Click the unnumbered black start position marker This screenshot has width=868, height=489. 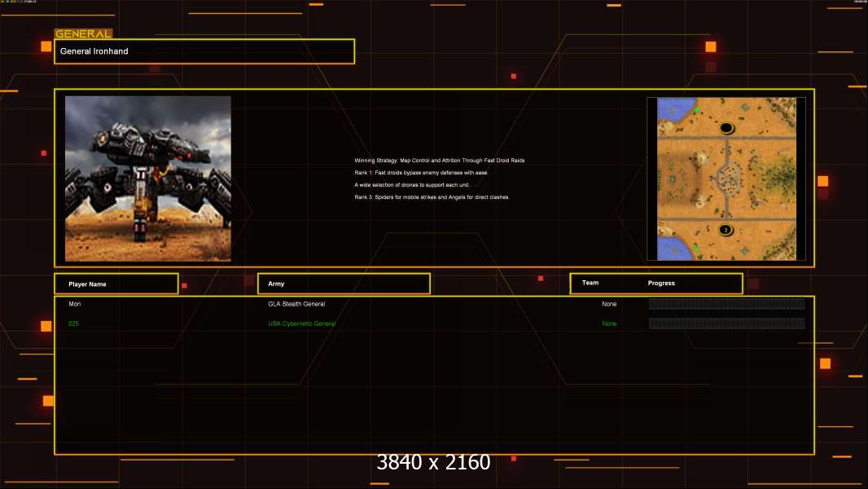tap(726, 129)
